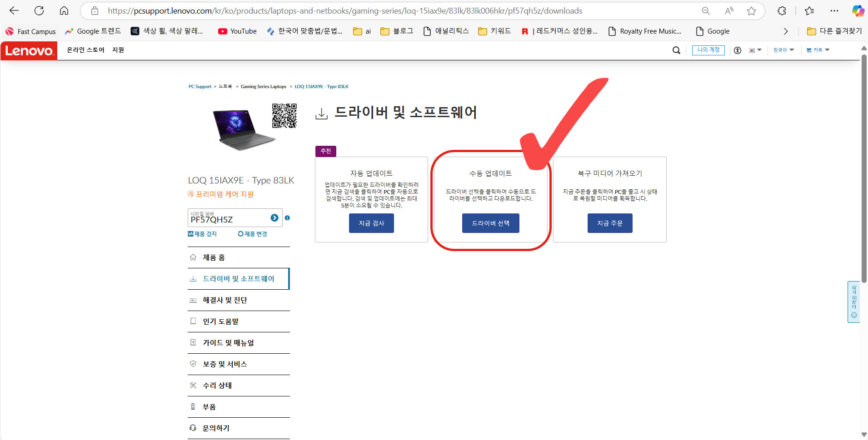
Task: Reload the page with the refresh icon
Action: 39,10
